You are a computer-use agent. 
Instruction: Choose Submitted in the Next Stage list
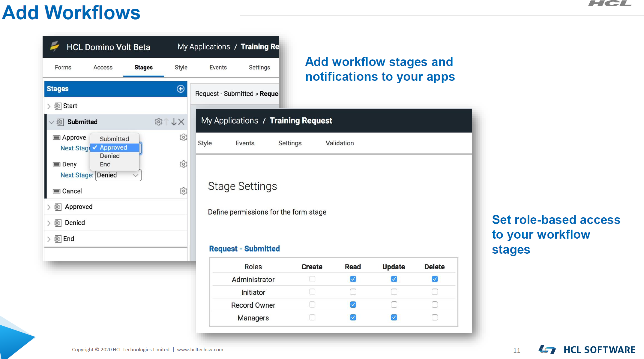coord(115,139)
